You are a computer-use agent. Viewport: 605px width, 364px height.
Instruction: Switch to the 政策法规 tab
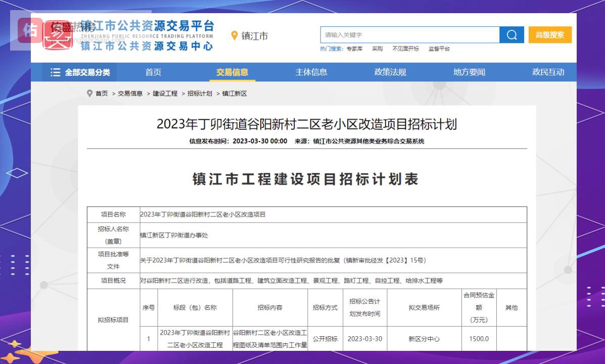[390, 72]
